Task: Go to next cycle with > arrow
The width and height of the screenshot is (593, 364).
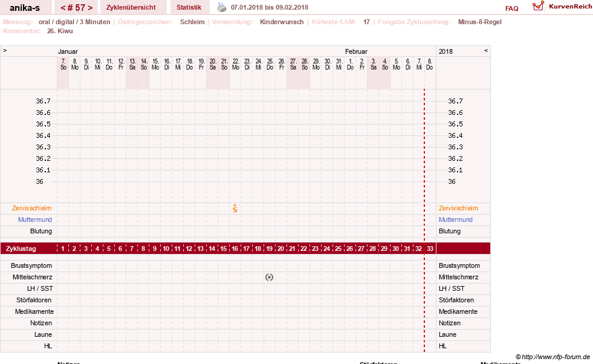Action: [x=90, y=8]
